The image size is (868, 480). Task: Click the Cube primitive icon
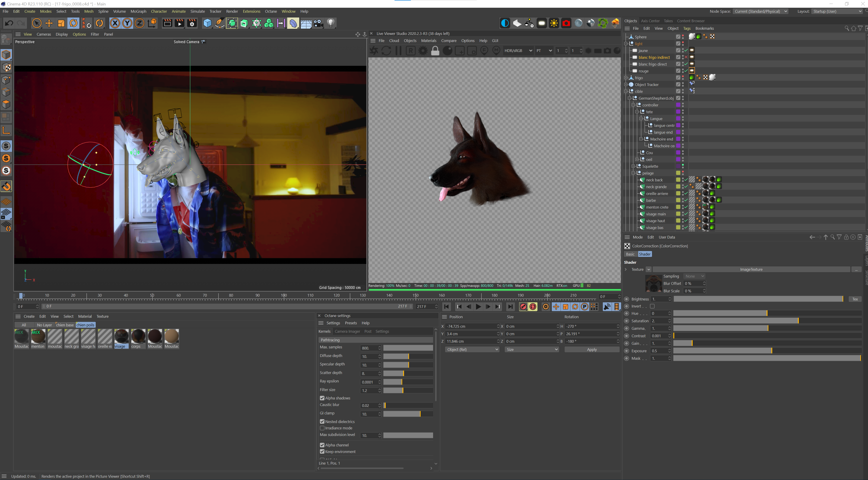click(x=207, y=23)
